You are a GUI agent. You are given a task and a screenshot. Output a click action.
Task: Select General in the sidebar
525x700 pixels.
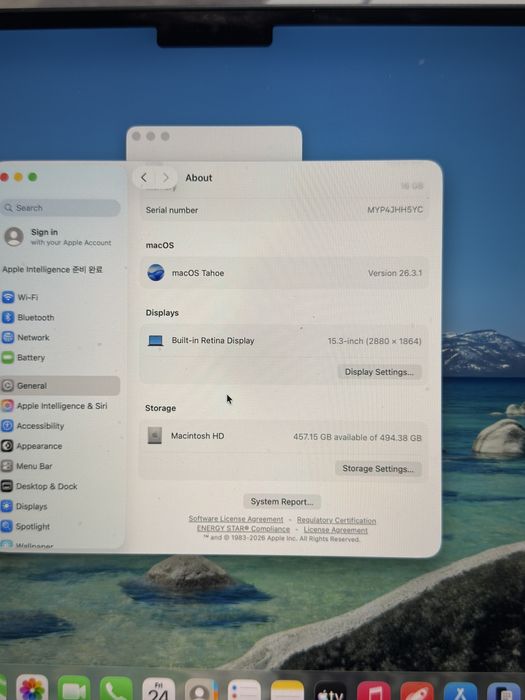[x=60, y=386]
